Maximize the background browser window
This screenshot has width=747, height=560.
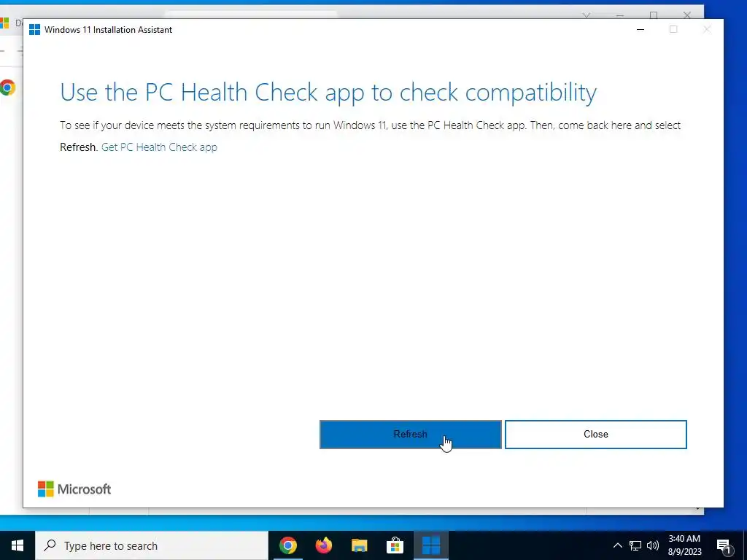[654, 15]
